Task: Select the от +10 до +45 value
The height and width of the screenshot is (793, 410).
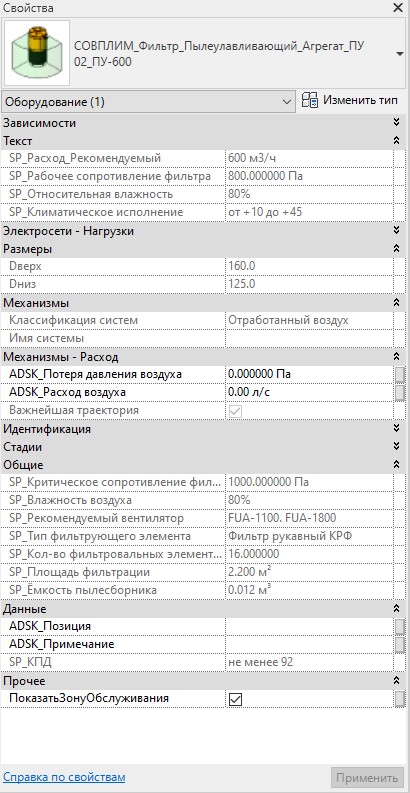Action: tap(265, 212)
